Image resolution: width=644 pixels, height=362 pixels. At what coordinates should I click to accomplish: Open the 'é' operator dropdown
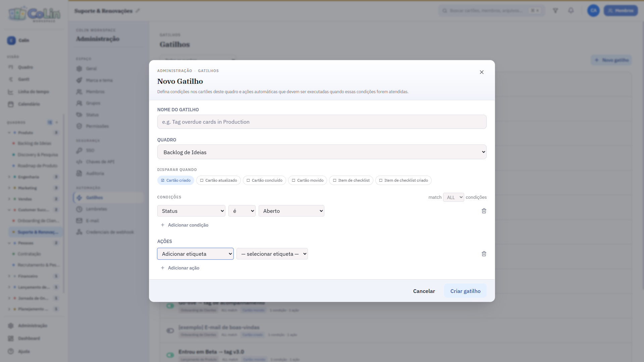tap(242, 211)
